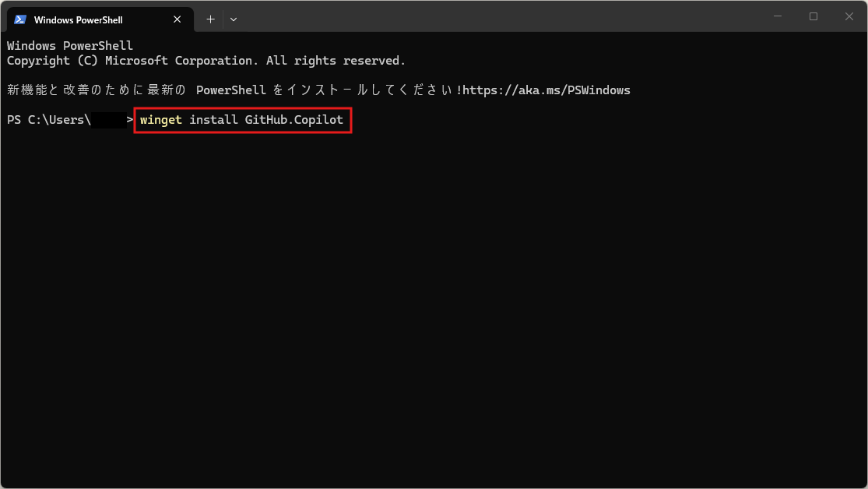Click the word winget in the command
The image size is (868, 489).
(x=161, y=120)
